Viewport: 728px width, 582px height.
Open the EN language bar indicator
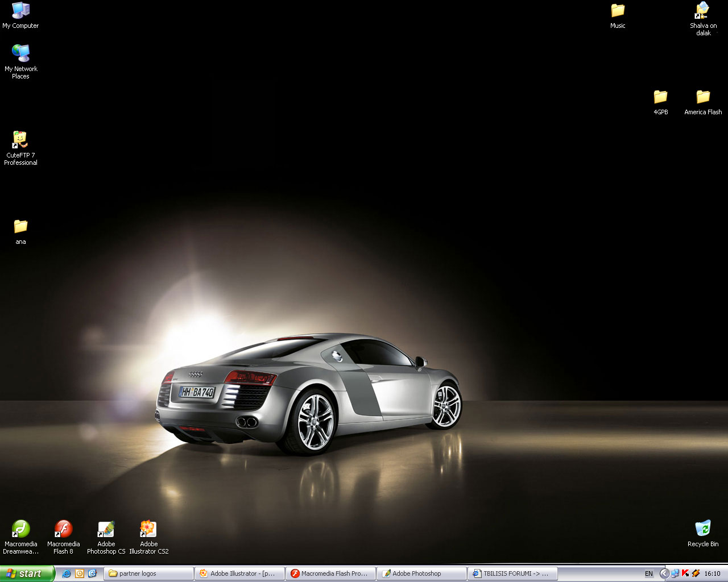click(649, 573)
